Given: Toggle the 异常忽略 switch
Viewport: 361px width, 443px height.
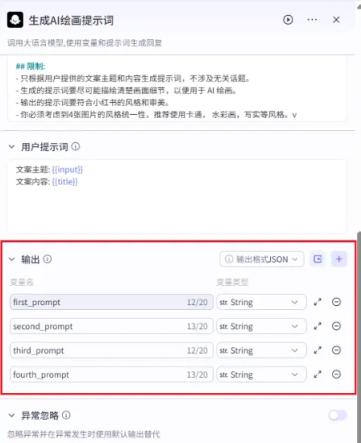Looking at the screenshot, I should click(x=337, y=415).
